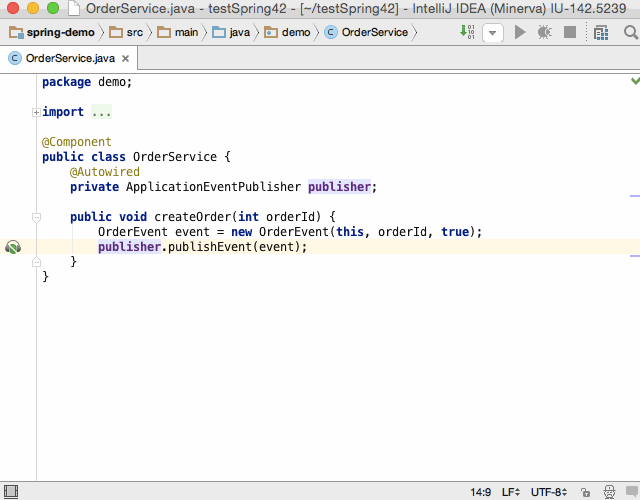
Task: Open the run configuration dropdown
Action: coord(493,33)
